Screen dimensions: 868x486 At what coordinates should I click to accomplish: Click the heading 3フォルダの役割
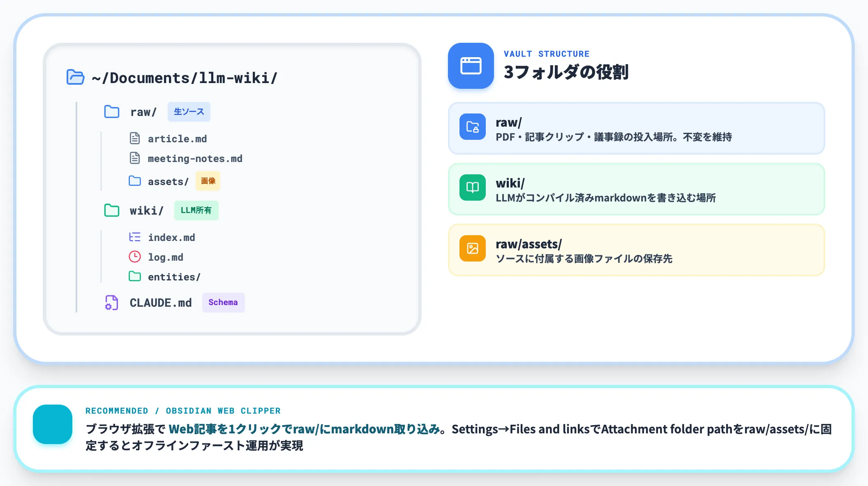pos(566,72)
